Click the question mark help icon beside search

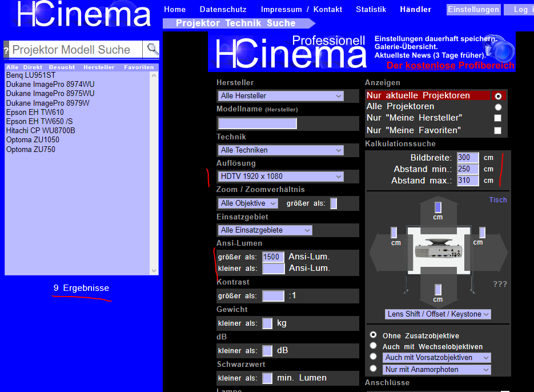click(x=6, y=50)
